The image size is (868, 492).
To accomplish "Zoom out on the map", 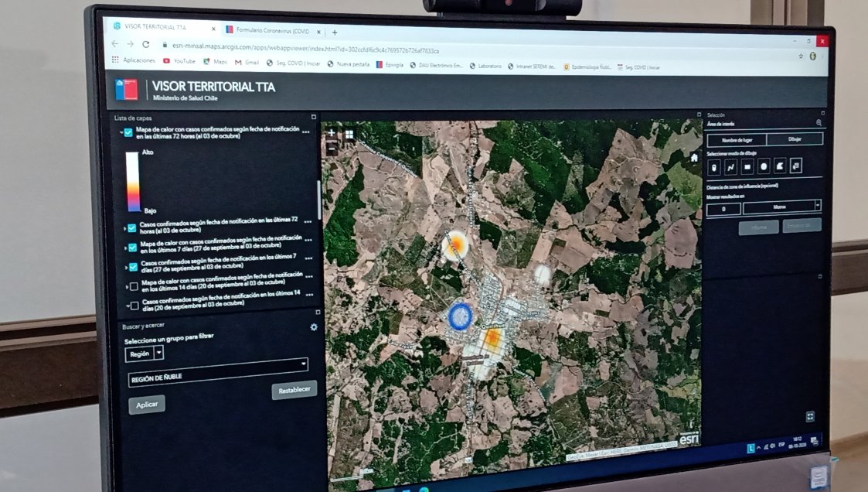I will (332, 149).
